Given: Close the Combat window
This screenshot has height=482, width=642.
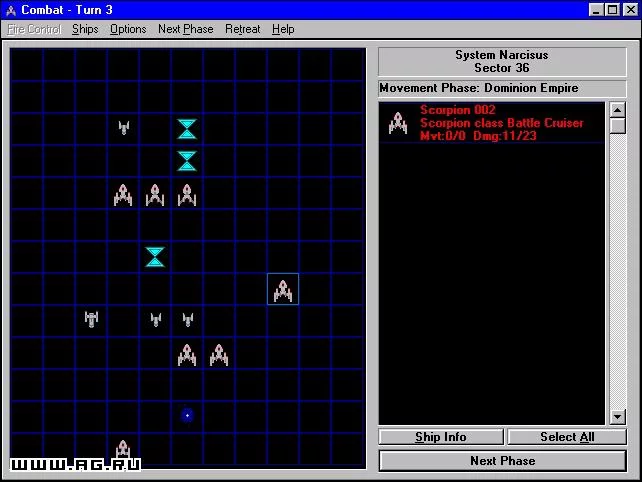Looking at the screenshot, I should [x=631, y=10].
